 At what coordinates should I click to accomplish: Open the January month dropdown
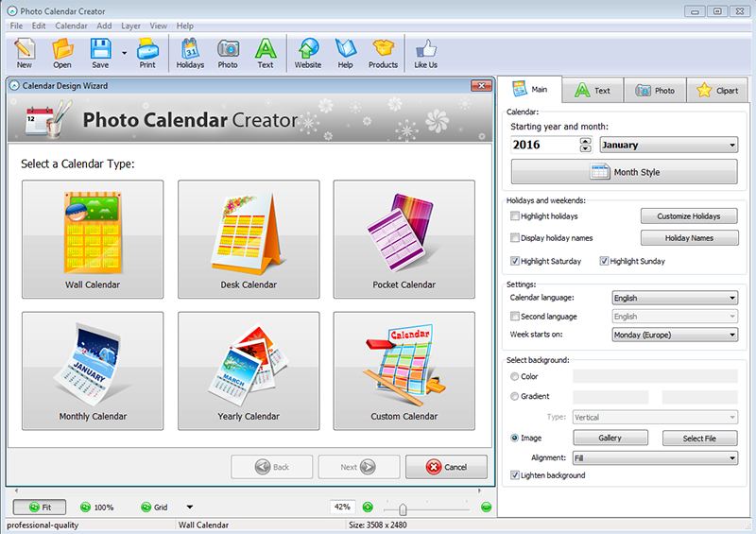click(669, 145)
